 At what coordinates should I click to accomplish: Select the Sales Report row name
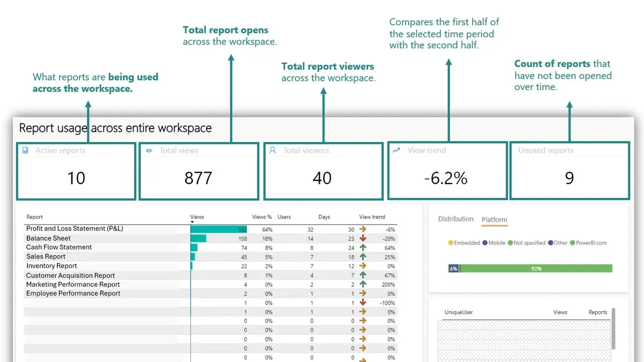coord(46,256)
